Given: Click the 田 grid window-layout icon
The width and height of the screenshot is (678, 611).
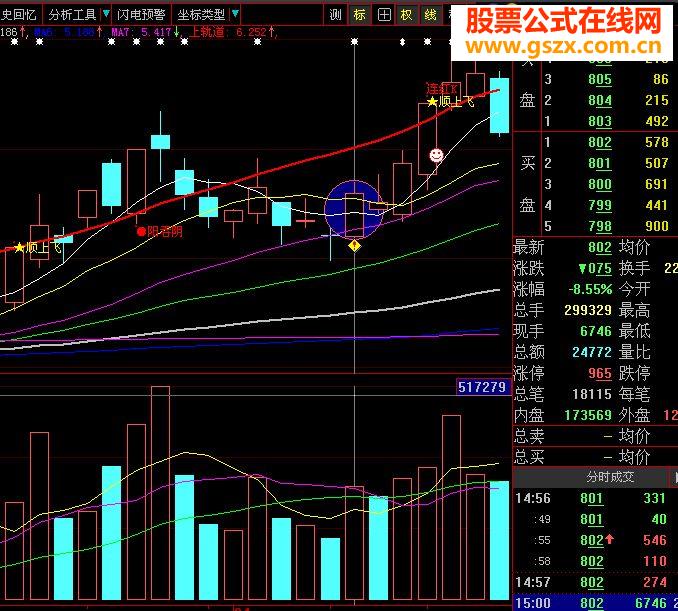Looking at the screenshot, I should (384, 15).
